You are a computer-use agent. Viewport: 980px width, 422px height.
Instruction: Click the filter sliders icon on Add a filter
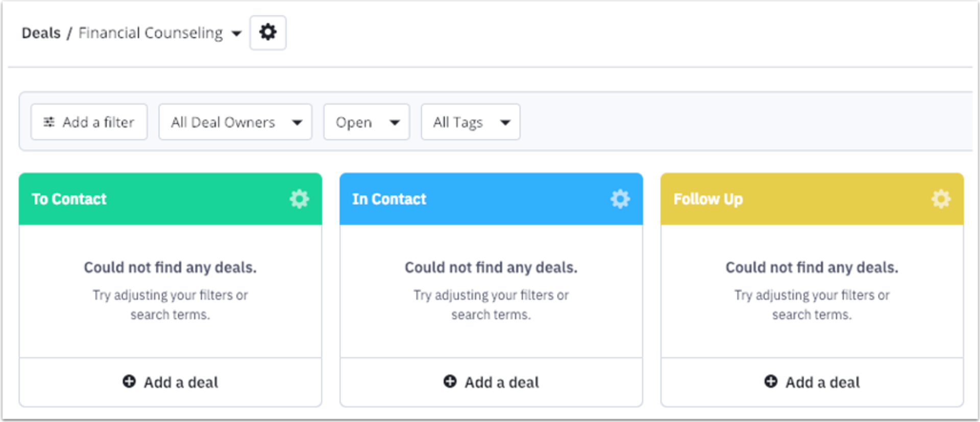(x=49, y=122)
